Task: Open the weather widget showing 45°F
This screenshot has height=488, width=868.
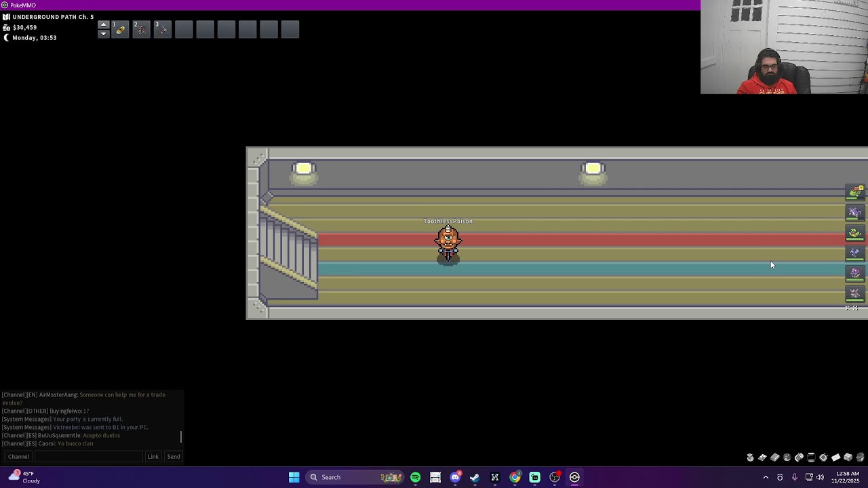Action: [x=24, y=477]
